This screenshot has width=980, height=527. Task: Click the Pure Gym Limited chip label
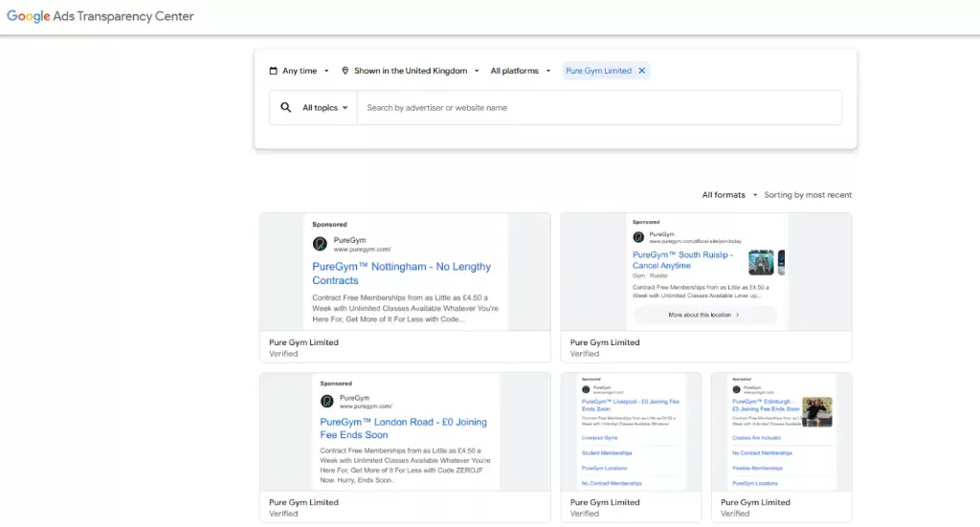(599, 71)
